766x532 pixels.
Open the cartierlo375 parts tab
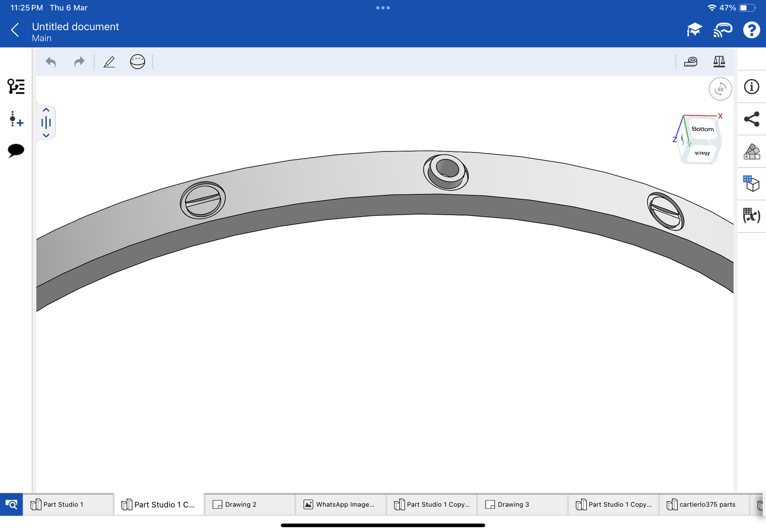tap(704, 504)
